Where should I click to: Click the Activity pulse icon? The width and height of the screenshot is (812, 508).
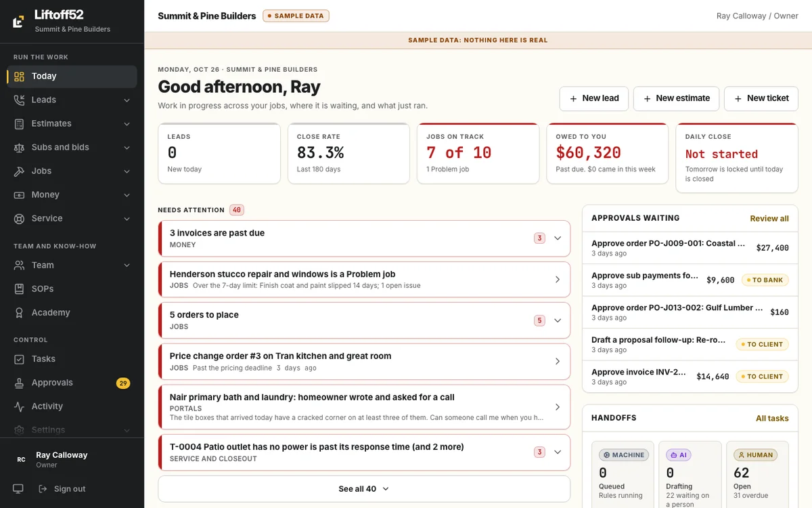[x=19, y=406]
